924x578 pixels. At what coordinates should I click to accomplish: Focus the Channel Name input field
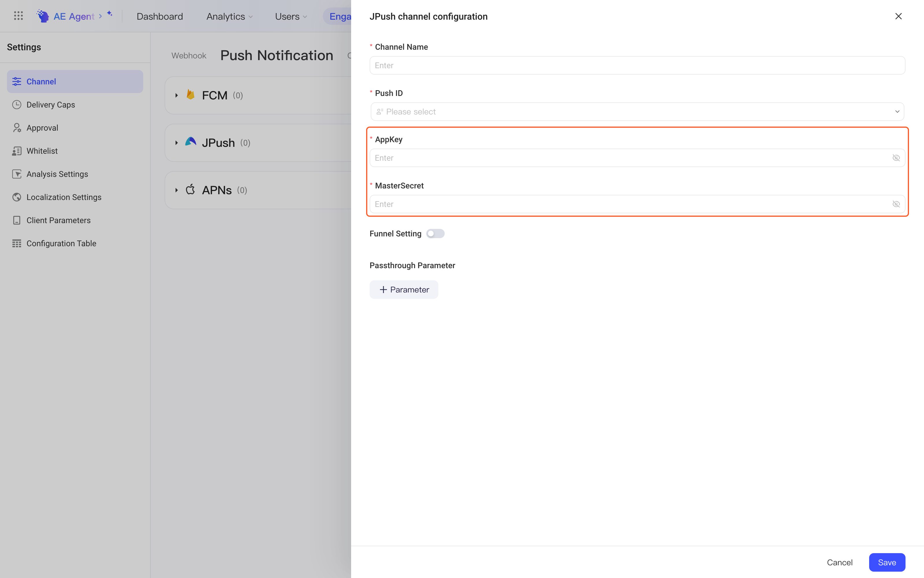click(637, 65)
